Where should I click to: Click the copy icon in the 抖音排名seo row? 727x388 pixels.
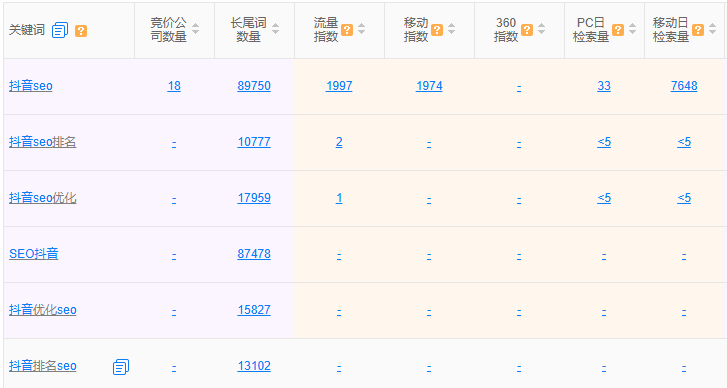click(121, 367)
